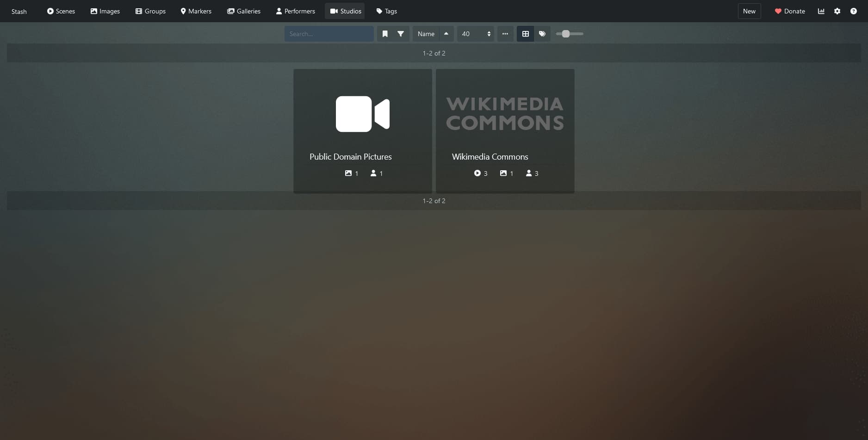Toggle sort direction arrow

coord(446,34)
